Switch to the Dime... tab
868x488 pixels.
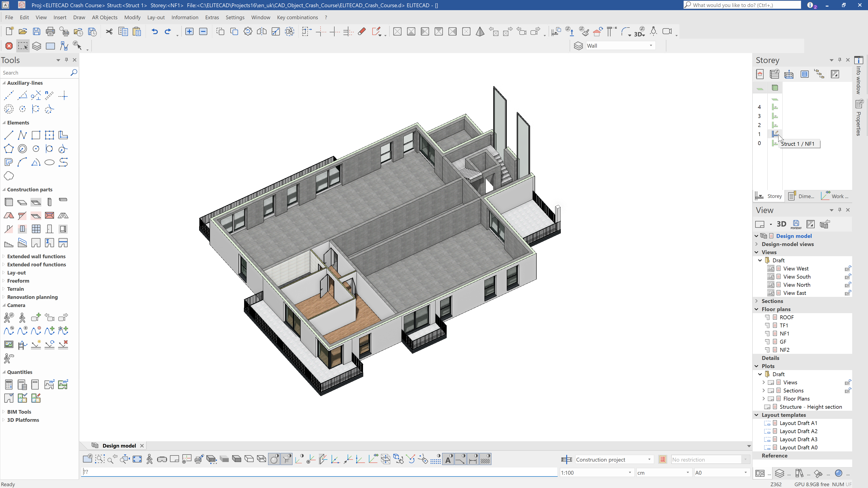coord(802,196)
